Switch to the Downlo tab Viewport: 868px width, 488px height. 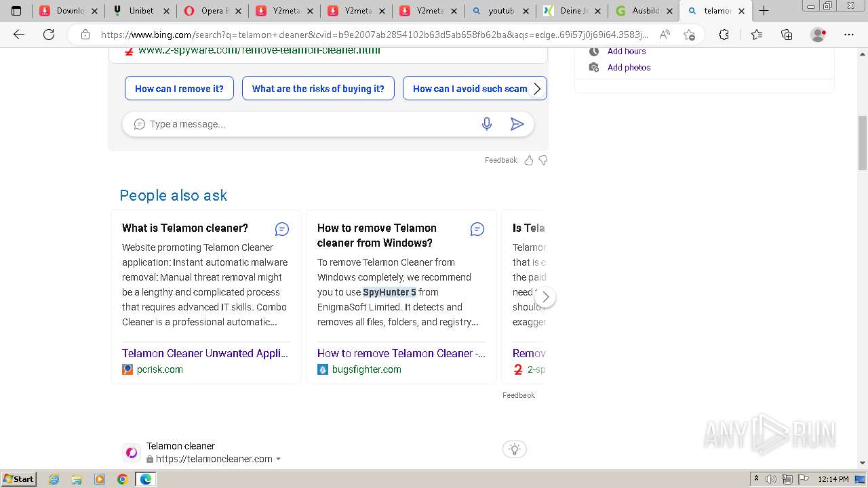tap(71, 11)
